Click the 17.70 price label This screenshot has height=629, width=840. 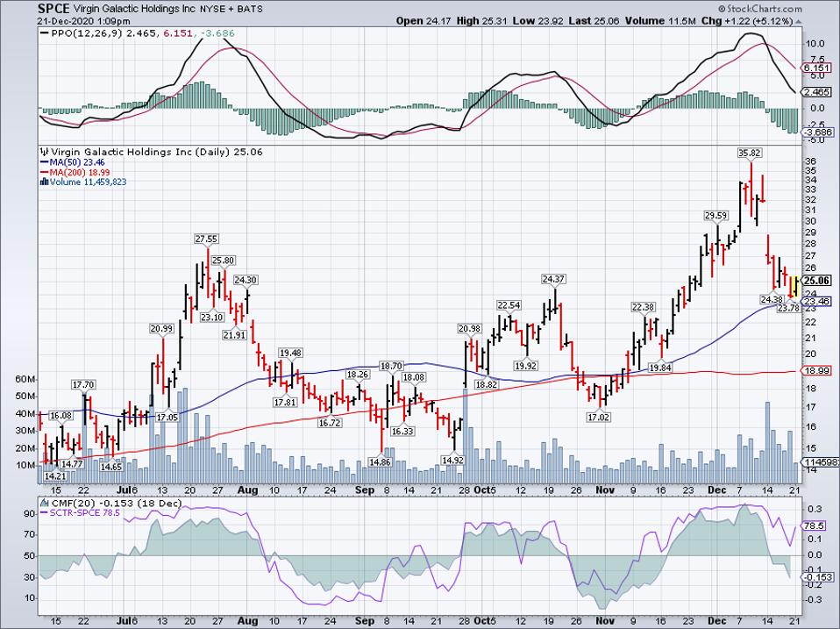[x=83, y=385]
